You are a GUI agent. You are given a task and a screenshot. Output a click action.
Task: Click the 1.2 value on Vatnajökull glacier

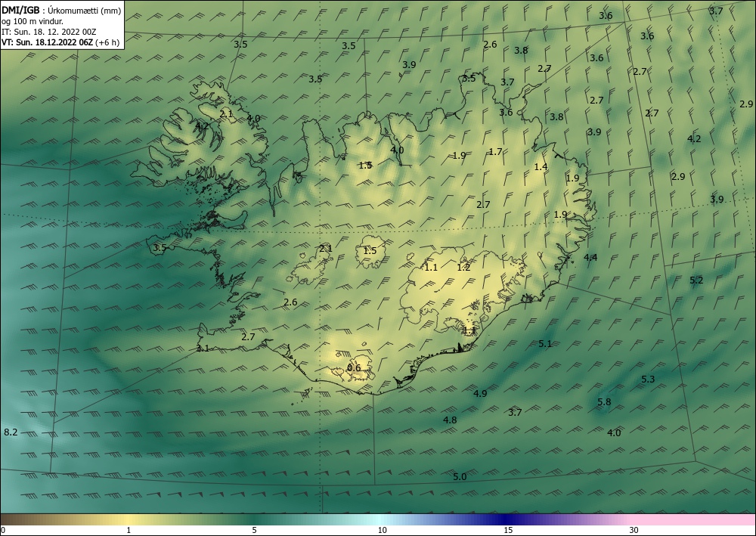click(x=463, y=267)
